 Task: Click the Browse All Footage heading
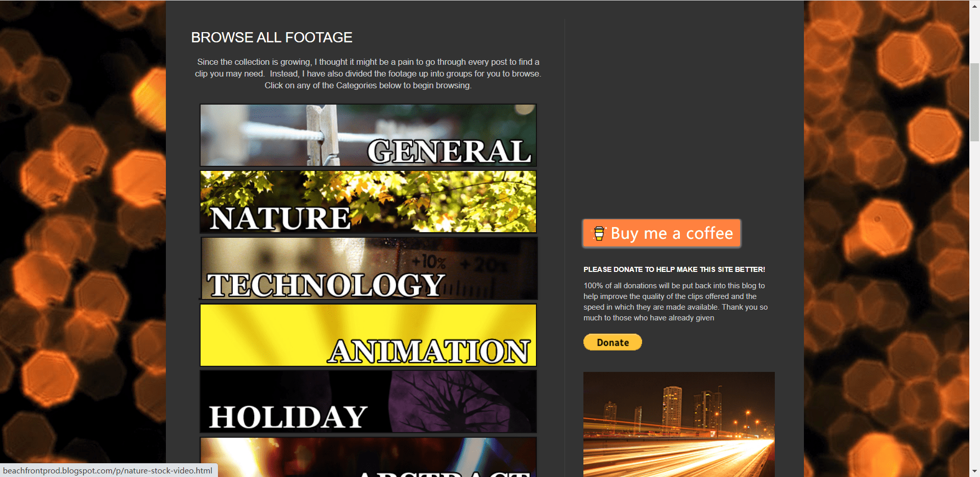(272, 38)
